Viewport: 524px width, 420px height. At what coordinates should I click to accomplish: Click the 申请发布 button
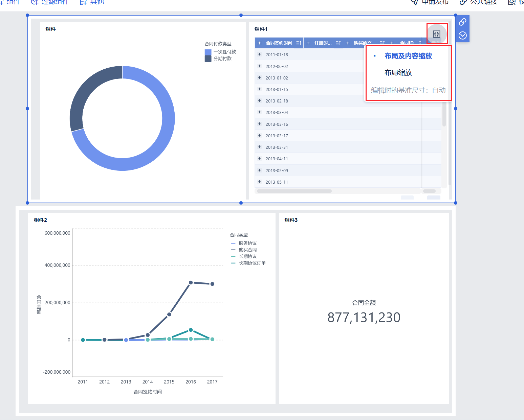(430, 2)
